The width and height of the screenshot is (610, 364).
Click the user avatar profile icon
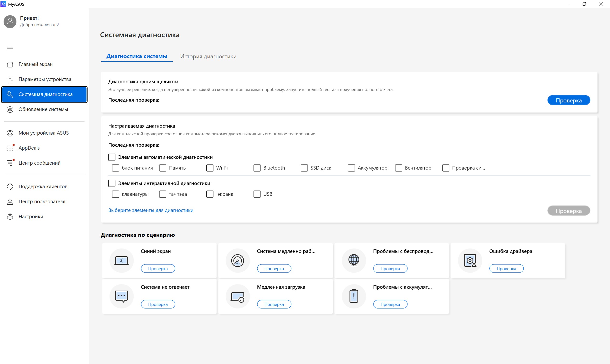click(x=10, y=21)
